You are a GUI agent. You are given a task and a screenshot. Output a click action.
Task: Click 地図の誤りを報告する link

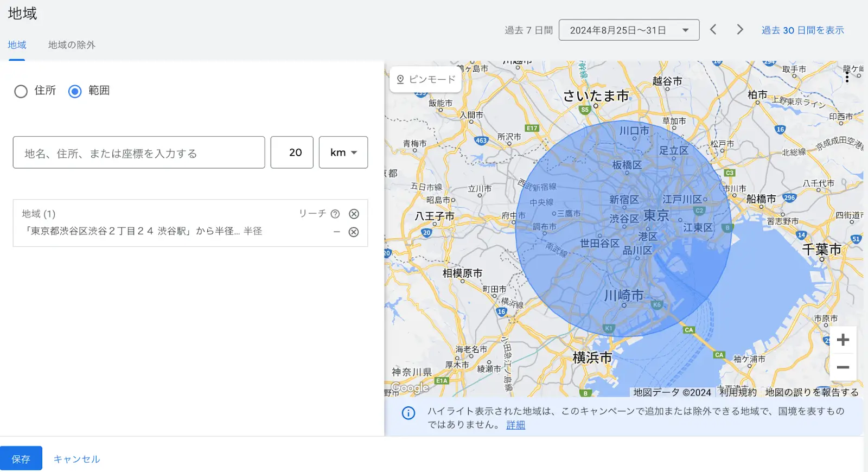point(812,392)
